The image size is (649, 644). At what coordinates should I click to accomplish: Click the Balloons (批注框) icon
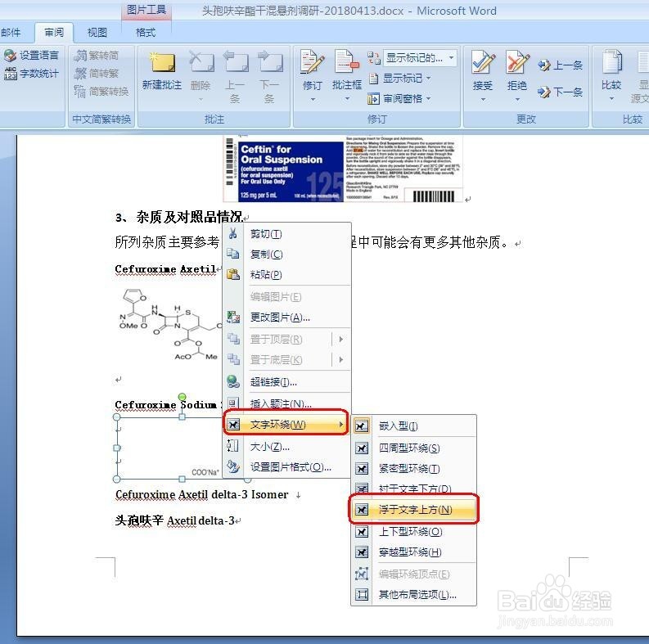pyautogui.click(x=346, y=62)
